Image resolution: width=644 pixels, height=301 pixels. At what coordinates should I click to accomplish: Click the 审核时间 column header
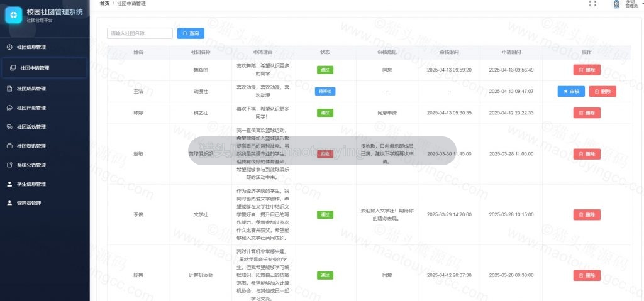449,53
